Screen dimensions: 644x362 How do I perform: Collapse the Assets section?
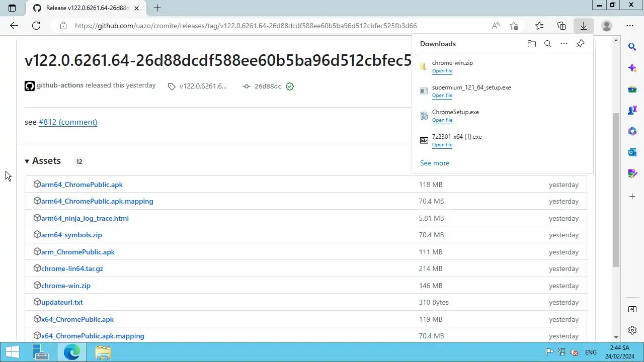(x=43, y=161)
